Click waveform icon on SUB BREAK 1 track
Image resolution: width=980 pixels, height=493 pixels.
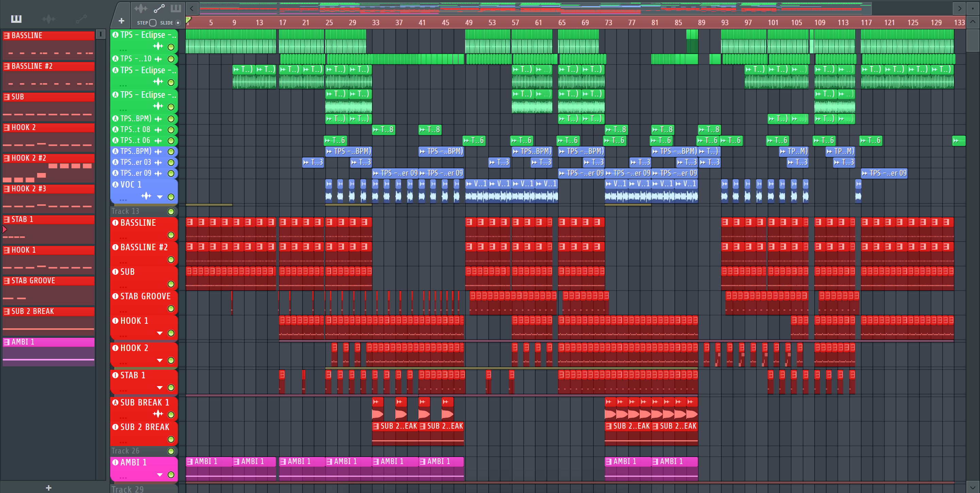(x=158, y=414)
